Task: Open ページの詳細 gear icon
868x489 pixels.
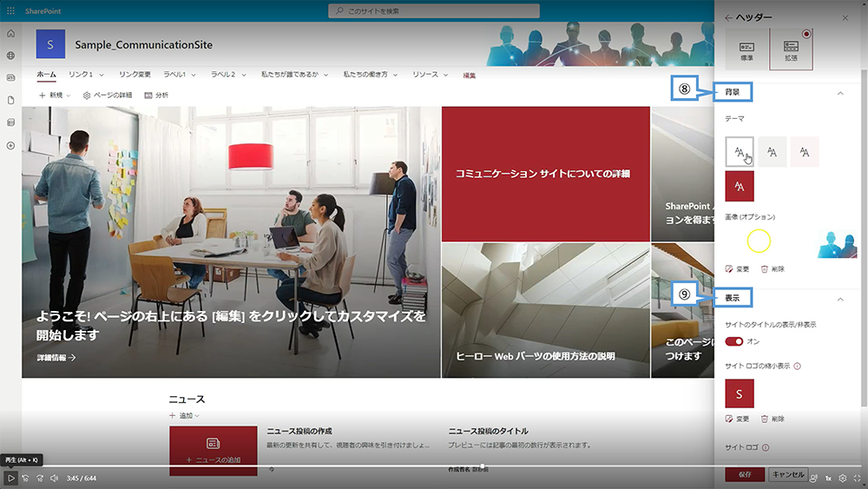Action: [x=86, y=96]
